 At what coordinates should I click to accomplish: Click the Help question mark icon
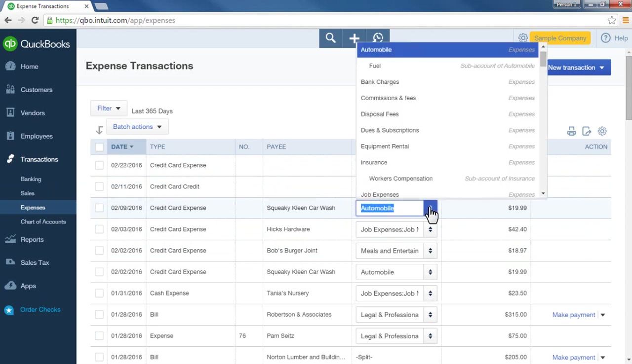[606, 38]
